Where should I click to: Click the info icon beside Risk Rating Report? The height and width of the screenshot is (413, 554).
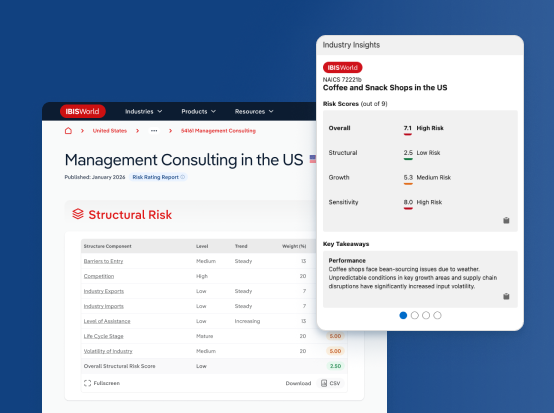tap(183, 177)
